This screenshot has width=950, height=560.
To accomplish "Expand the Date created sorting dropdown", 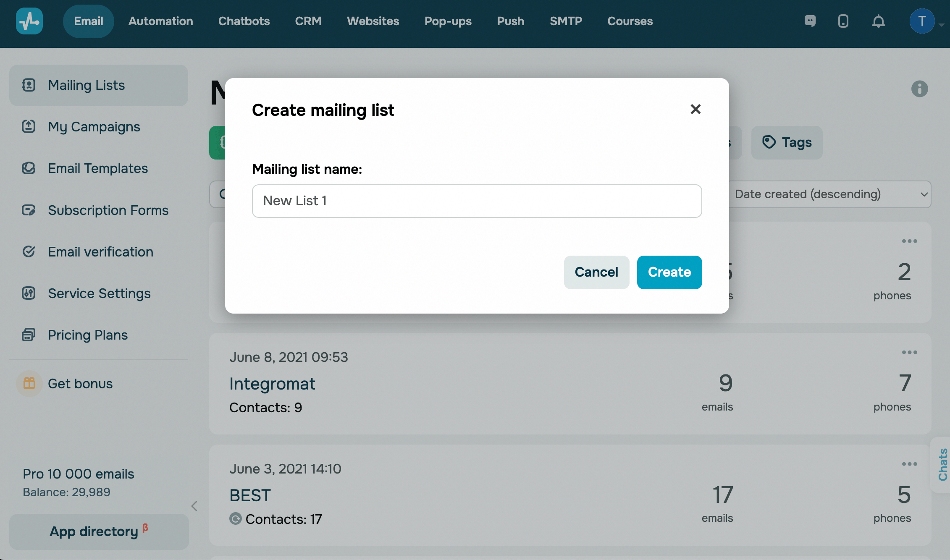I will click(x=830, y=194).
